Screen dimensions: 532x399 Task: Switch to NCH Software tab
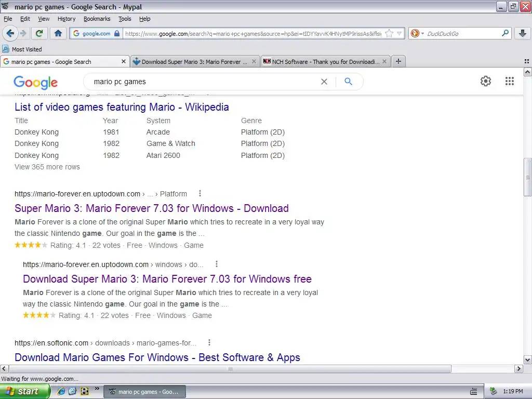click(x=325, y=61)
